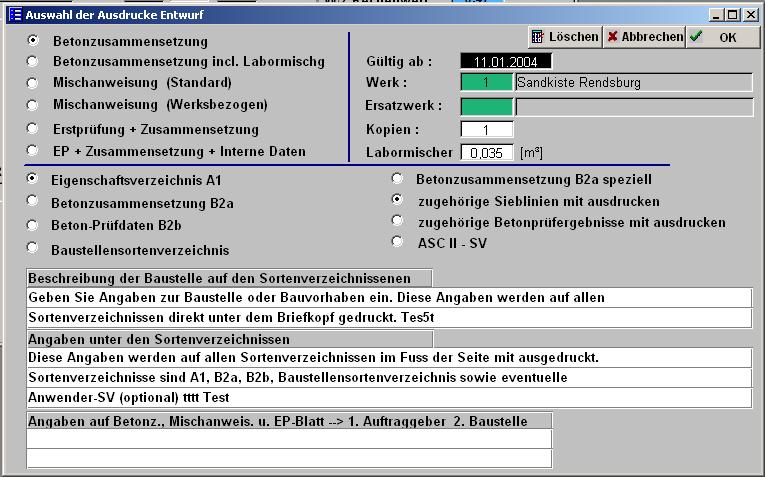Select Mischanweisung (Werksbezogen) radio button
Screen dimensions: 765x477
click(33, 103)
